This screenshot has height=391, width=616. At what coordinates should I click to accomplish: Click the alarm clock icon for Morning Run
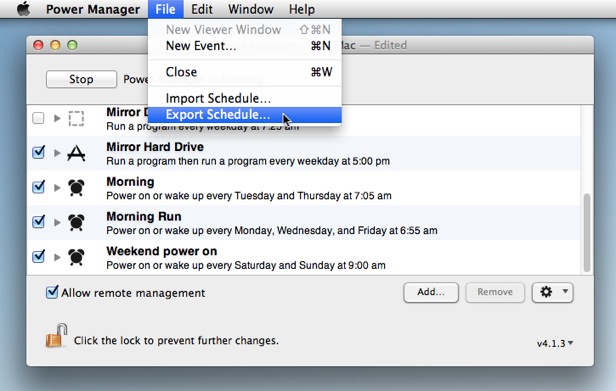click(x=76, y=222)
